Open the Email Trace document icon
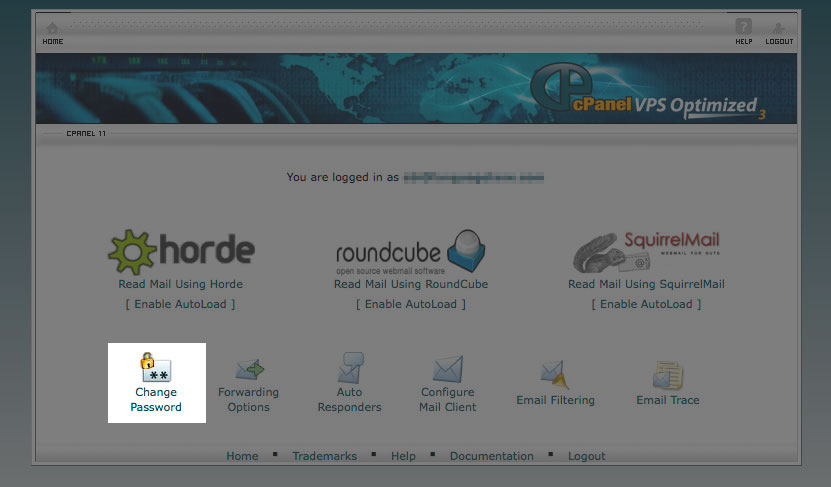The height and width of the screenshot is (487, 831). 668,375
